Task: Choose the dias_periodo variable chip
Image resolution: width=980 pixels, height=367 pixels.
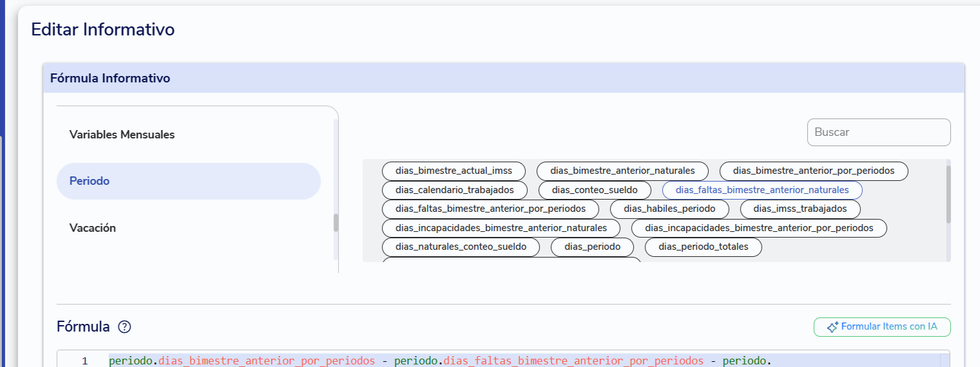Action: [592, 247]
